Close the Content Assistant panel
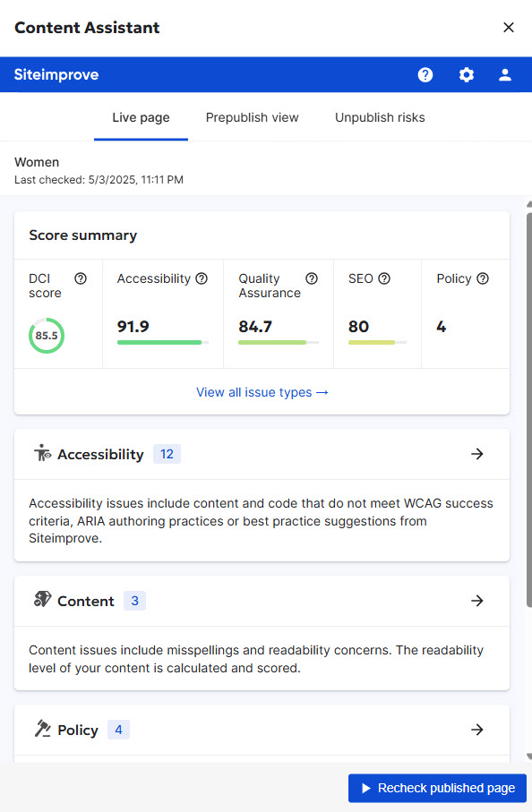 [x=509, y=28]
